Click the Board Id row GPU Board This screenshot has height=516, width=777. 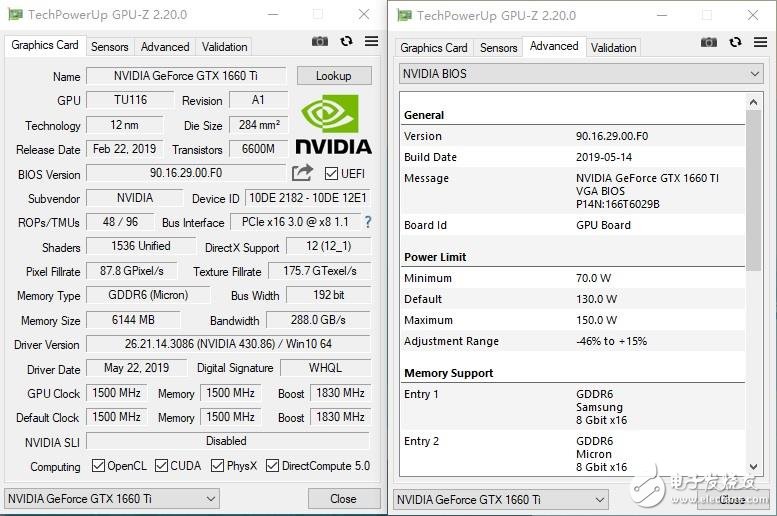573,225
